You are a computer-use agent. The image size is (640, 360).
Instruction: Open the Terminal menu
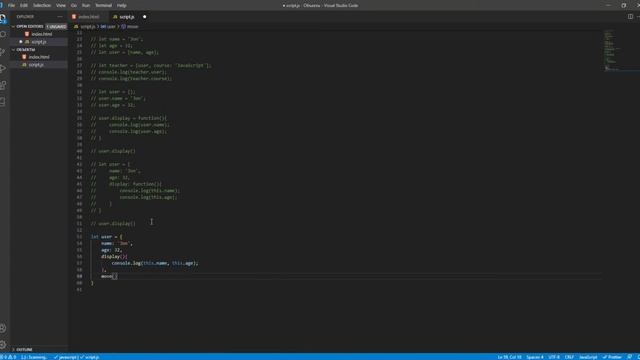(x=103, y=5)
